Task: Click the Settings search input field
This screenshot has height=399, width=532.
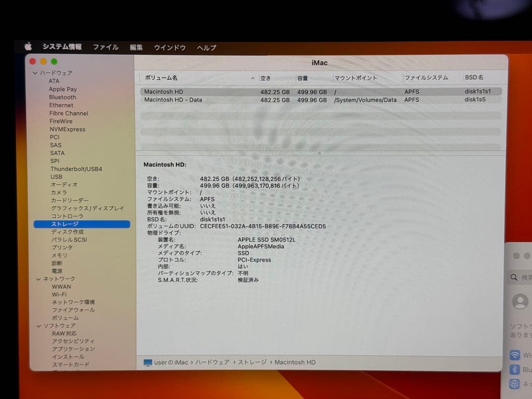Action: click(x=523, y=277)
